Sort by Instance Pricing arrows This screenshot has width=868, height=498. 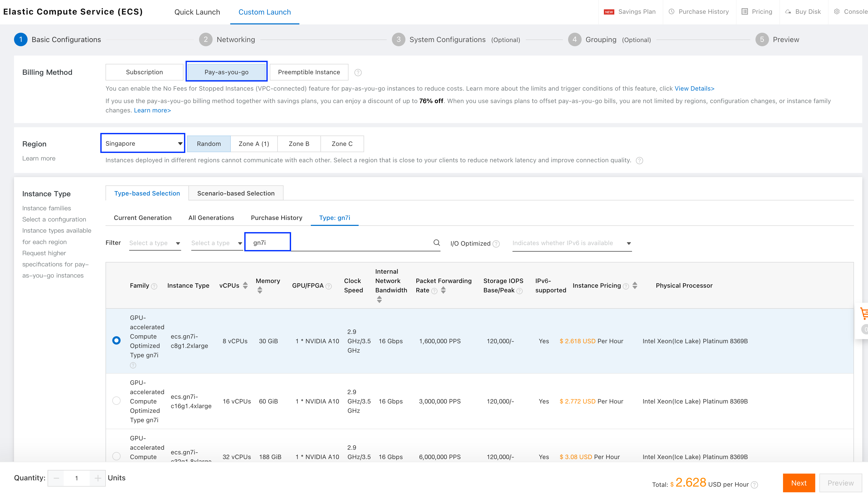635,286
